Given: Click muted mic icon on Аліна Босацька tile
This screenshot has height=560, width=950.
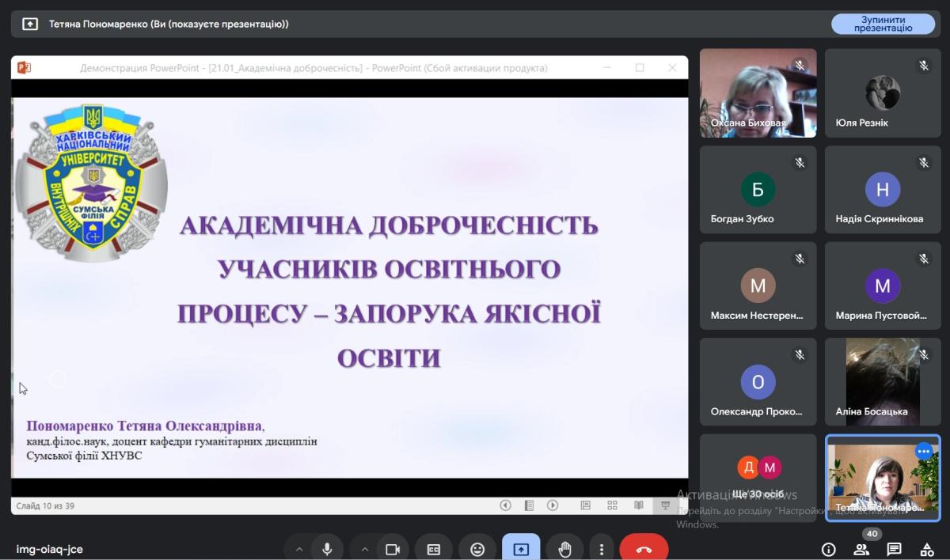Looking at the screenshot, I should coord(924,355).
